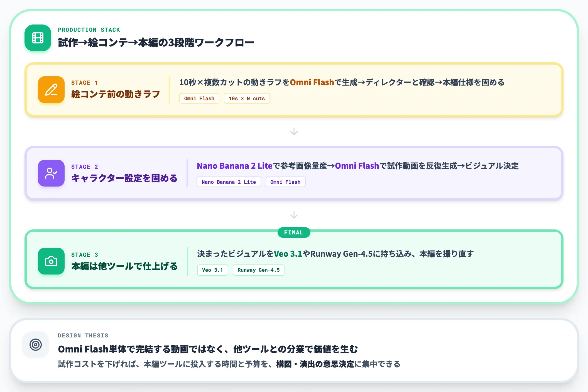588x392 pixels.
Task: Click the Stage 2 description starting 'Nano Banana 2 Lite'
Action: pyautogui.click(x=358, y=166)
